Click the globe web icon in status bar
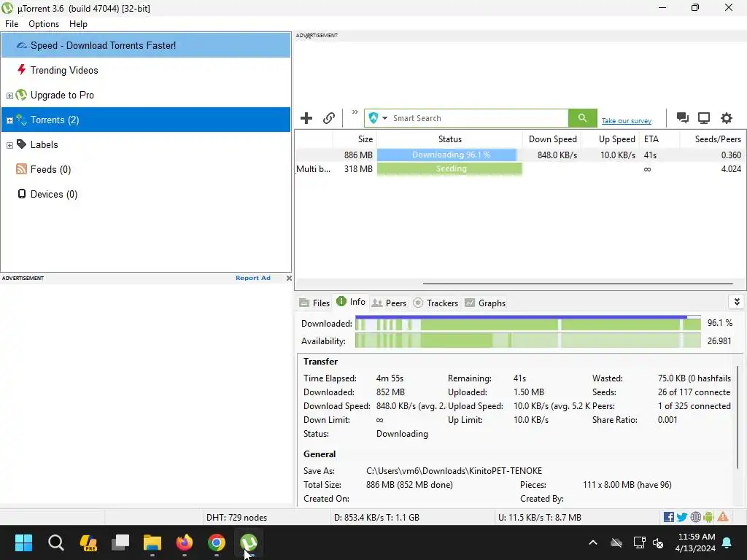 [x=695, y=517]
